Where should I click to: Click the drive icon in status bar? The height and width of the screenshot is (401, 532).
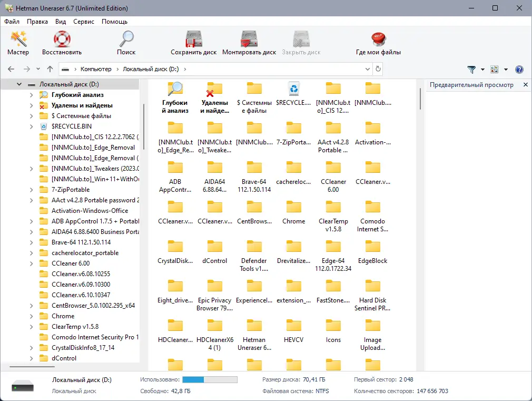tap(23, 386)
